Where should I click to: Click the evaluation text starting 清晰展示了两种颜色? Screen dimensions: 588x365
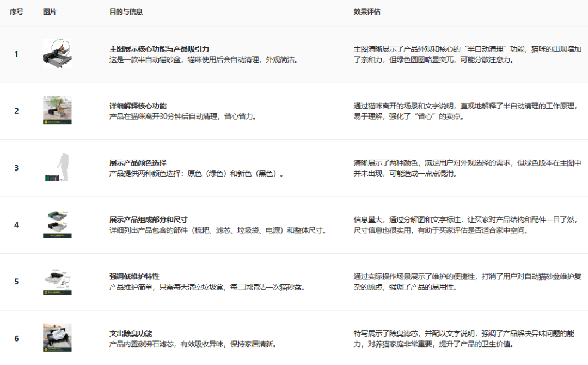[467, 168]
